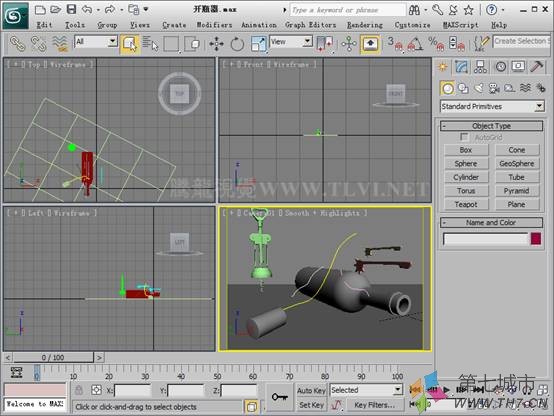Click the Teapot primitive button
554x416 pixels.
click(x=466, y=204)
